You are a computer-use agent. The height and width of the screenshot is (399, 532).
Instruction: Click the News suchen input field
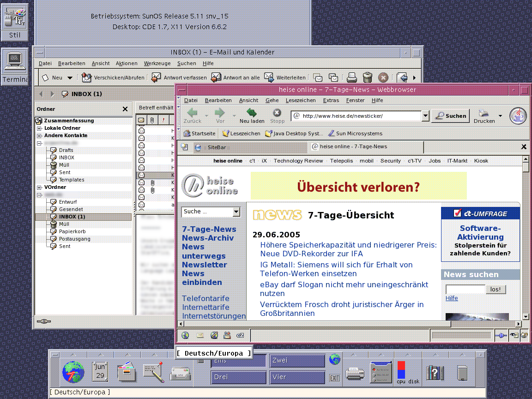click(x=465, y=289)
